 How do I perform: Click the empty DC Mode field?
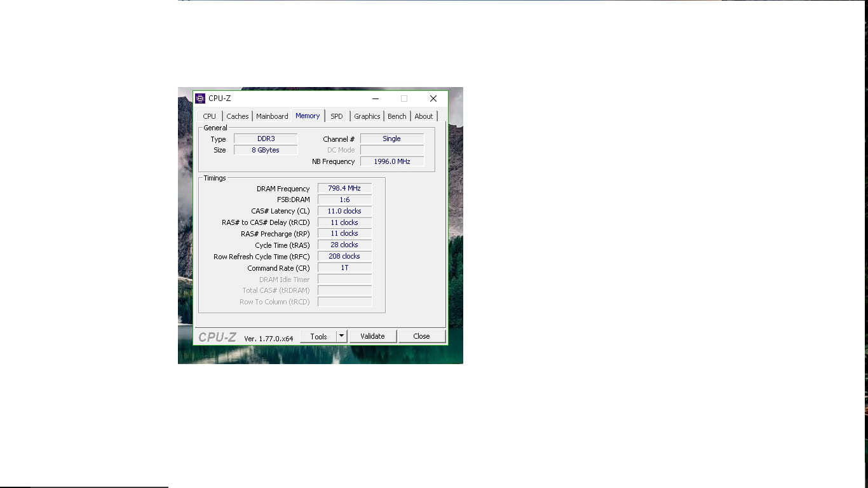point(392,150)
